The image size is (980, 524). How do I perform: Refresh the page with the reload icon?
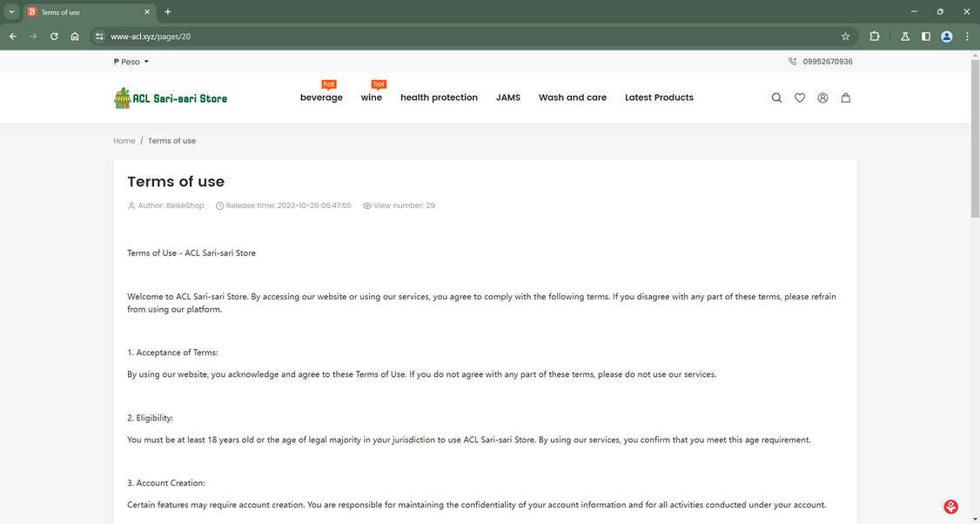(53, 37)
